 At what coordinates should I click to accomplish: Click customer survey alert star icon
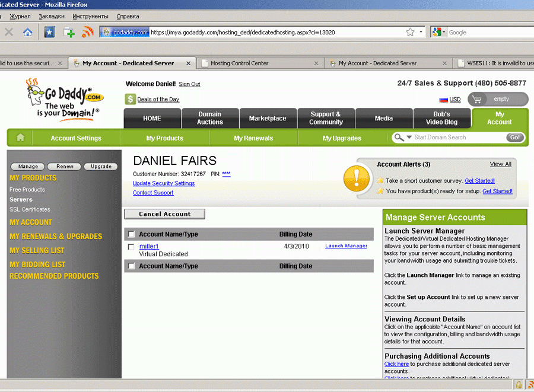click(x=380, y=180)
